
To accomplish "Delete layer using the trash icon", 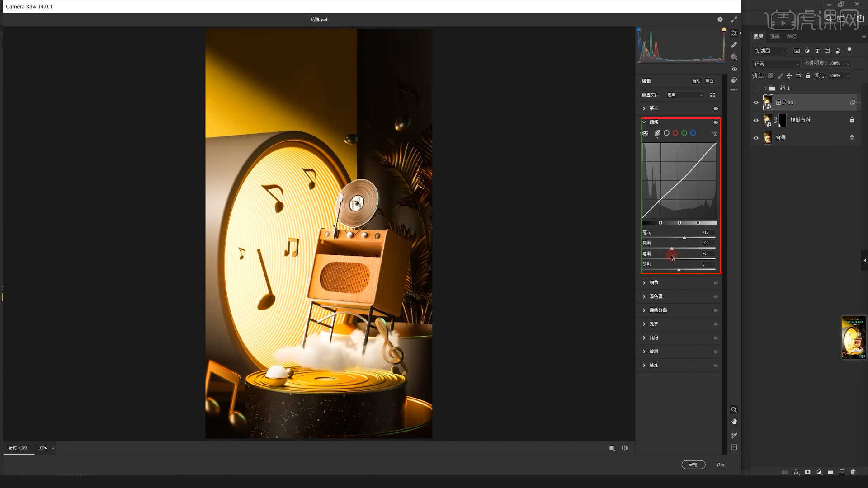I will (854, 472).
